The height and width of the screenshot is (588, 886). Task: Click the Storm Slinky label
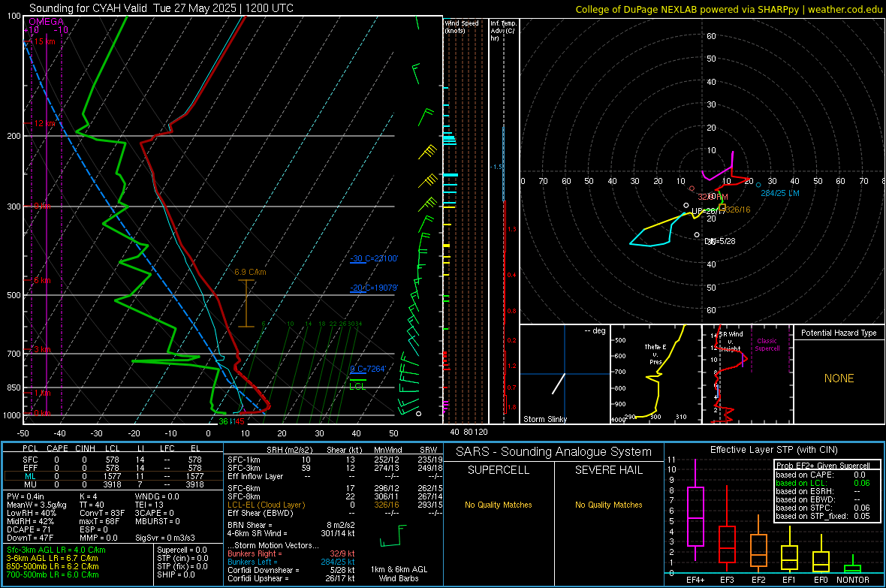coord(544,419)
